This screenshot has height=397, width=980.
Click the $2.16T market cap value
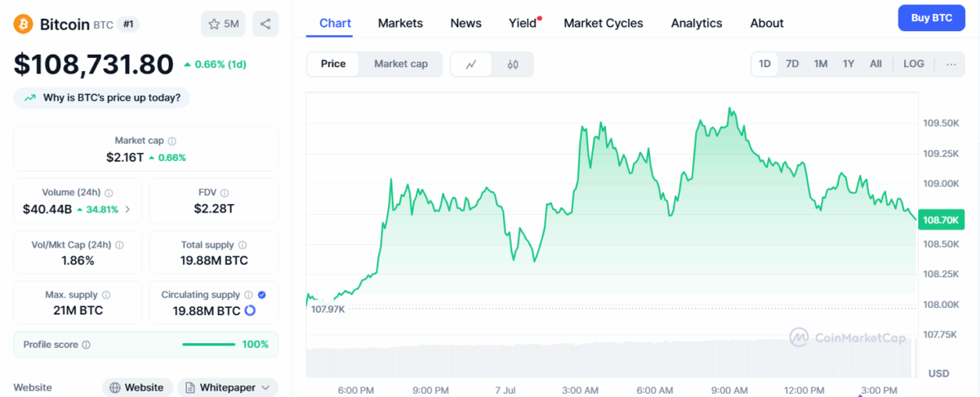(125, 157)
